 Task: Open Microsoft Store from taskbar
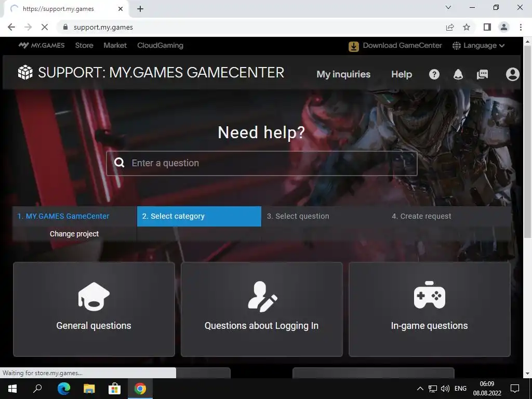coord(114,389)
